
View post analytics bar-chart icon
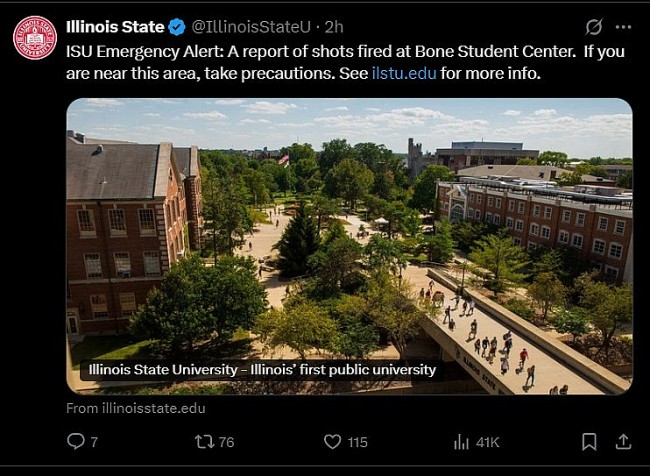click(461, 441)
